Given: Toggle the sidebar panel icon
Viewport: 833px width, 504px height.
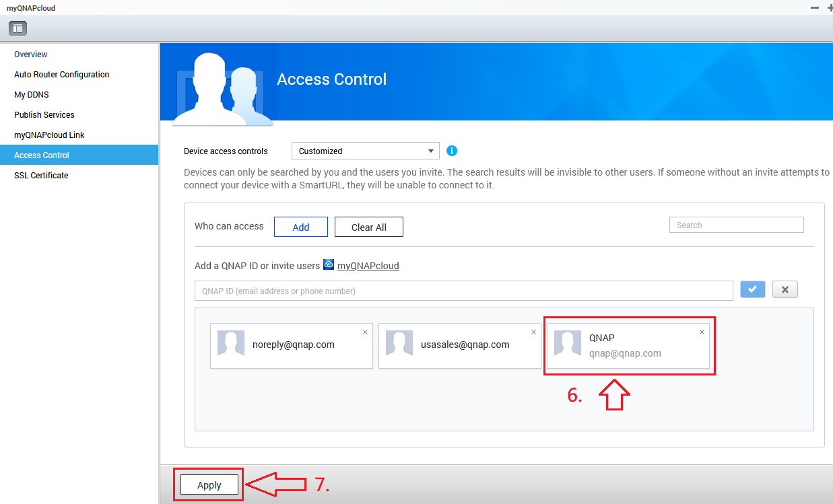Looking at the screenshot, I should point(18,28).
